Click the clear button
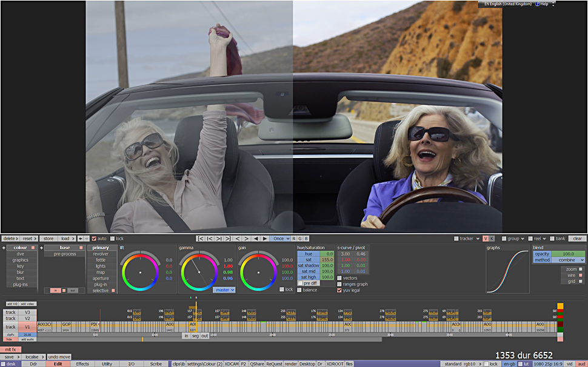The height and width of the screenshot is (367, 588). point(577,239)
